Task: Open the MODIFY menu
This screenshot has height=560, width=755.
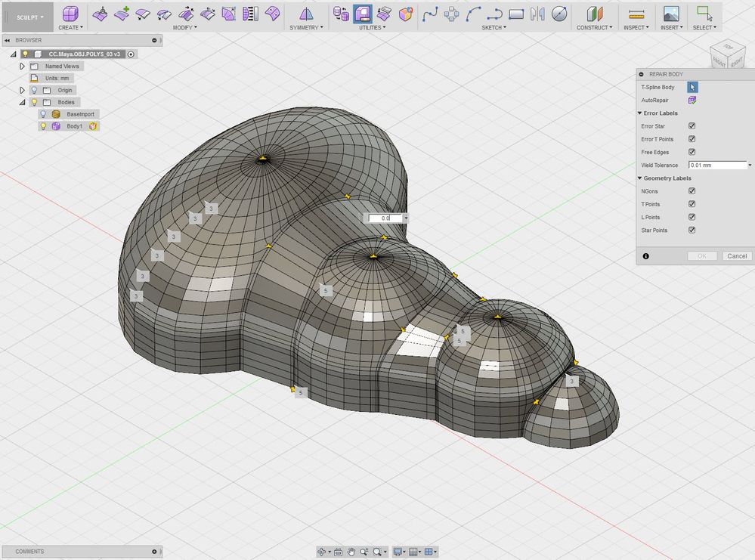Action: 185,27
